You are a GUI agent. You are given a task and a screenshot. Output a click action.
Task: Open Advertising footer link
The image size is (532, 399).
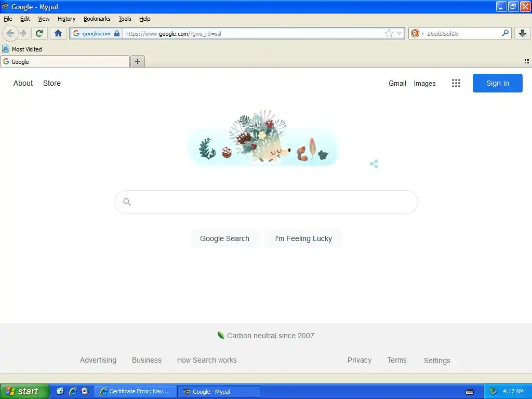(98, 360)
